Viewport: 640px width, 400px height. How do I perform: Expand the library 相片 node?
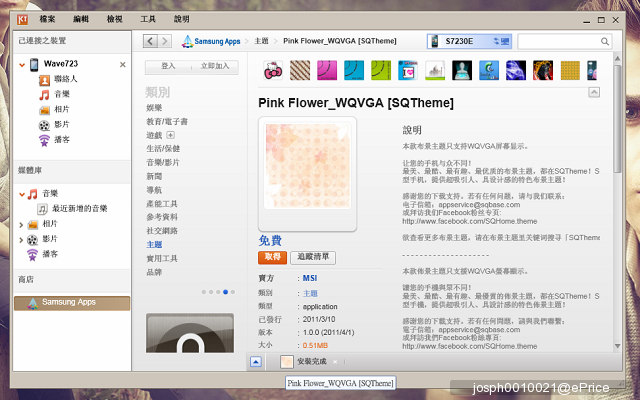pyautogui.click(x=21, y=224)
